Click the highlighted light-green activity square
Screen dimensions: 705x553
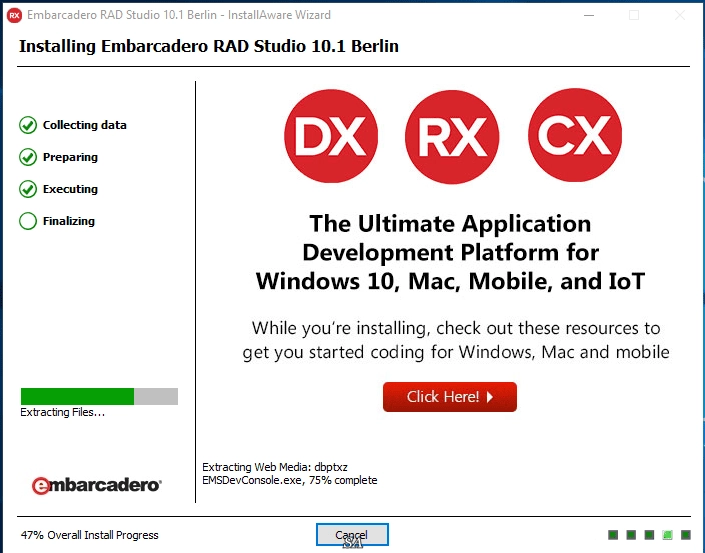tap(667, 535)
